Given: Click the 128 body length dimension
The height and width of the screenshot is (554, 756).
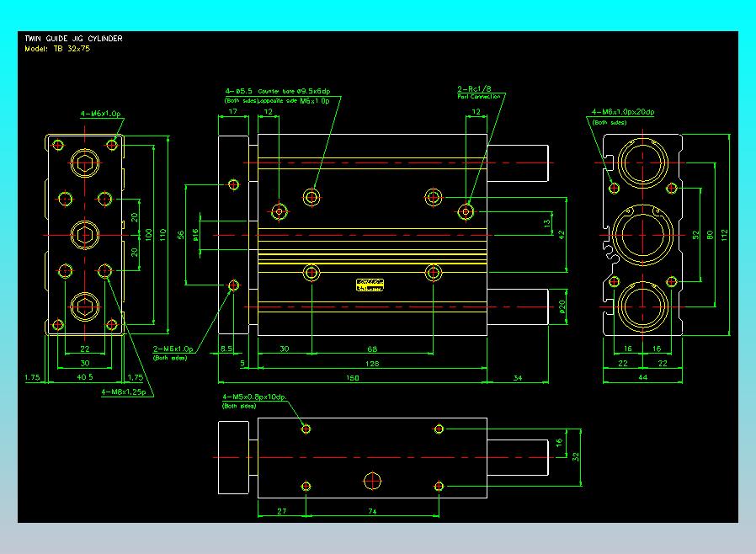Looking at the screenshot, I should tap(372, 364).
